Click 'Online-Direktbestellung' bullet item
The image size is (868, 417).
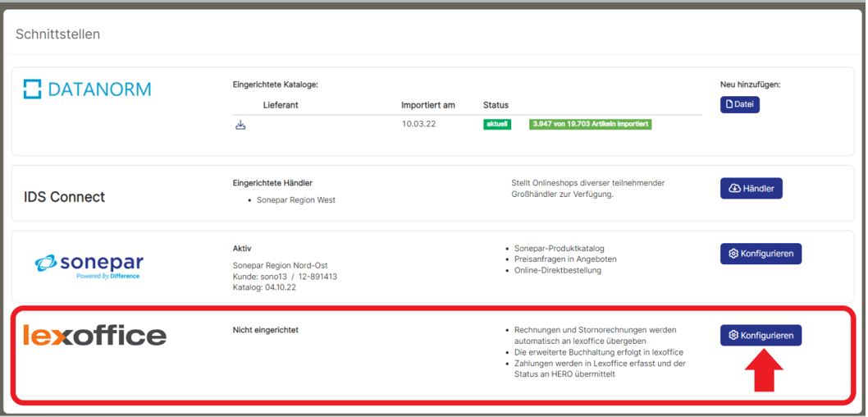[x=557, y=270]
